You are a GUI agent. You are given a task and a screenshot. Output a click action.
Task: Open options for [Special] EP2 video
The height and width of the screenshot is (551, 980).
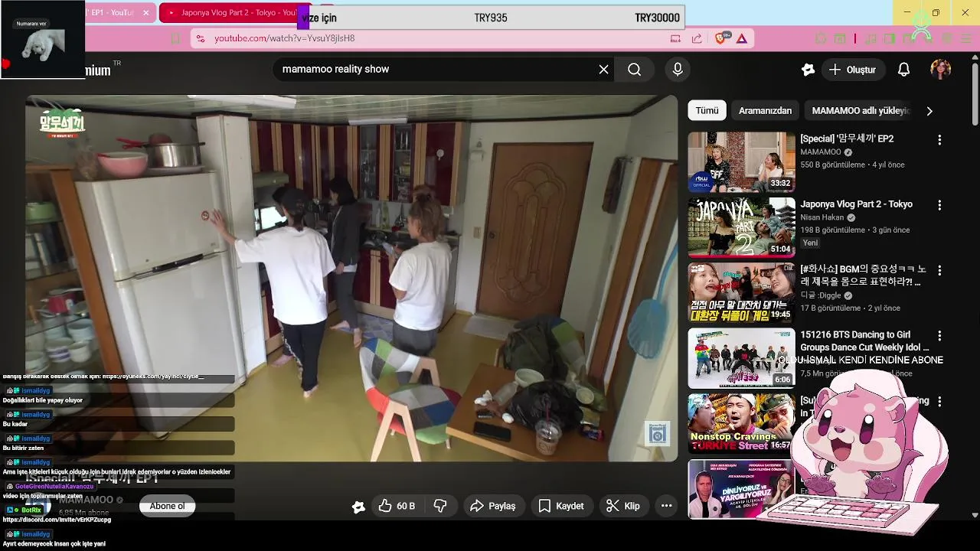(x=939, y=140)
